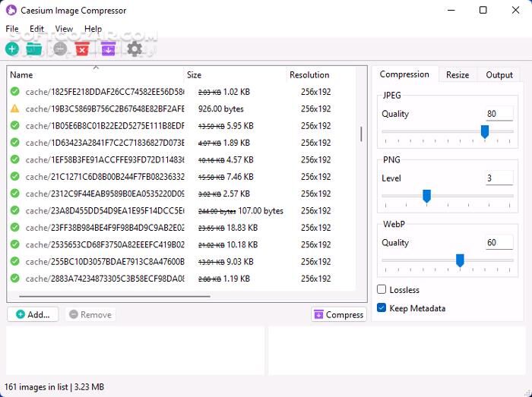The image size is (532, 397).
Task: Open settings with the gear icon
Action: [x=135, y=49]
